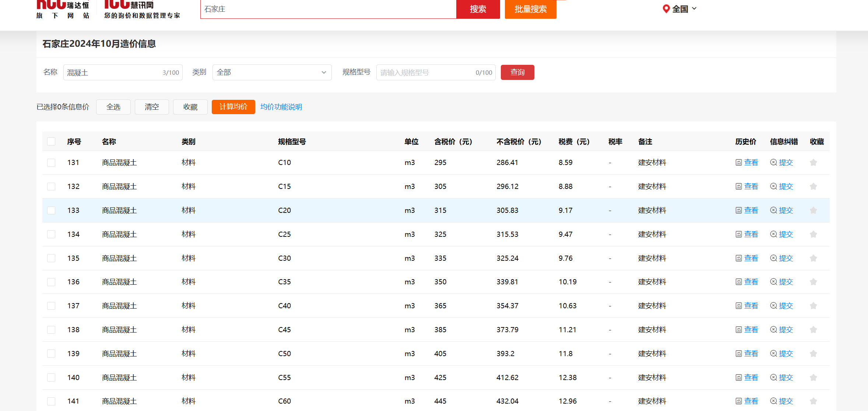Screen dimensions: 868x411
Task: Click the 计算均价 button
Action: click(233, 107)
